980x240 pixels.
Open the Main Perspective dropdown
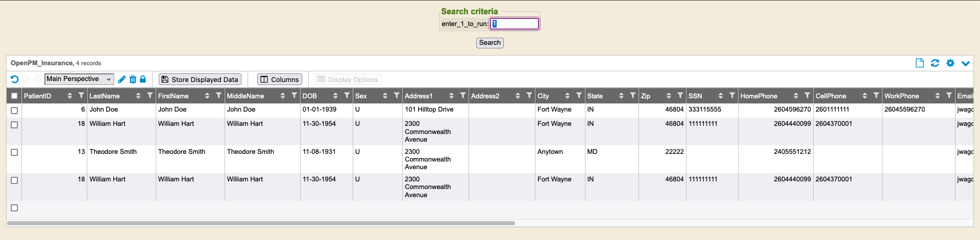tap(79, 79)
